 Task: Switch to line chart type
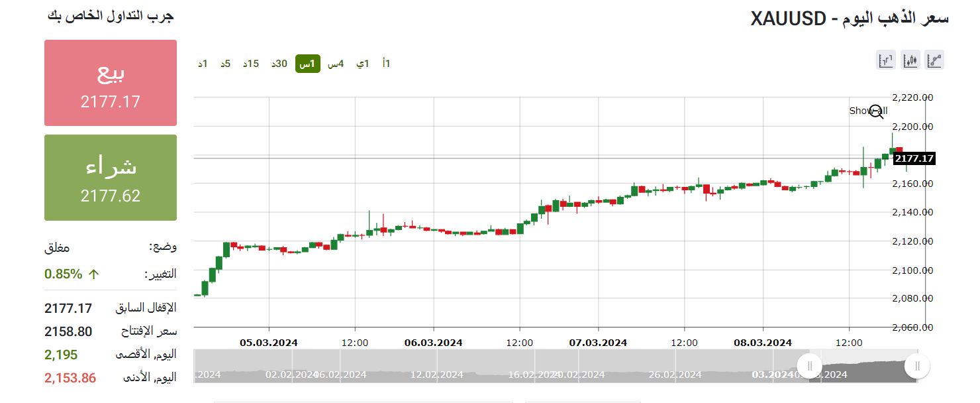coord(934,60)
